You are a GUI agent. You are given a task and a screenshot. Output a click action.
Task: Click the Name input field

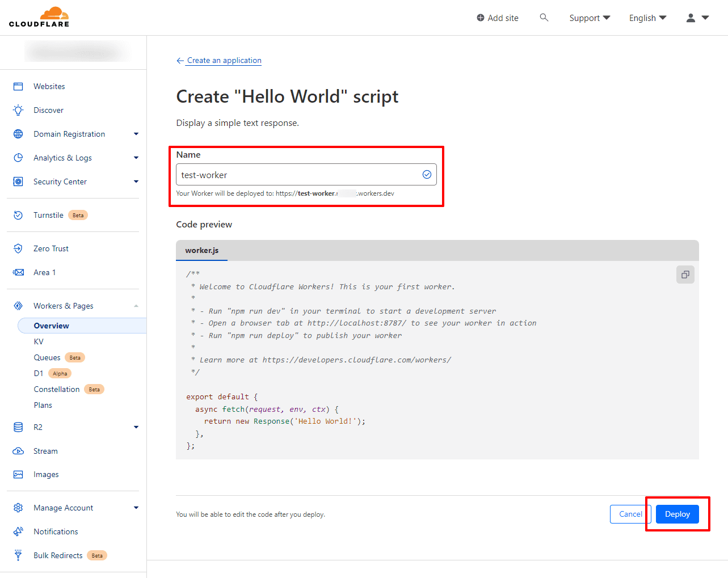pos(306,175)
